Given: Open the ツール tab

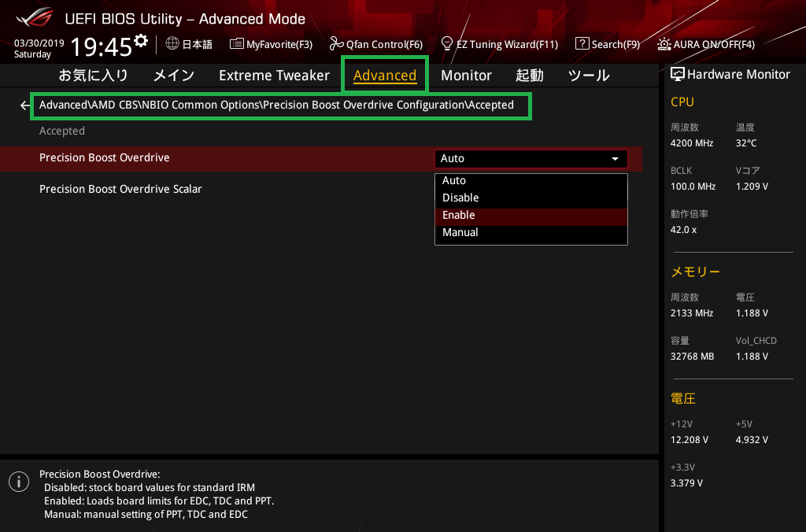Looking at the screenshot, I should [x=589, y=76].
